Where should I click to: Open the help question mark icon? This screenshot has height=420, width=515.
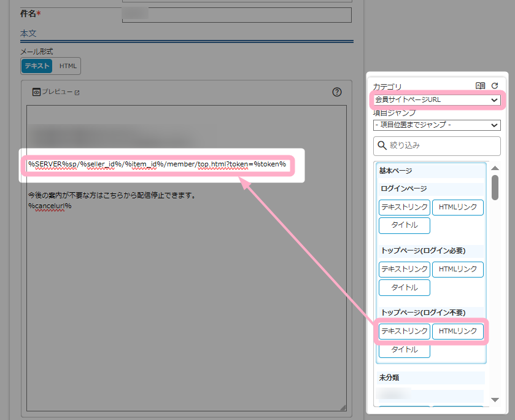click(336, 92)
